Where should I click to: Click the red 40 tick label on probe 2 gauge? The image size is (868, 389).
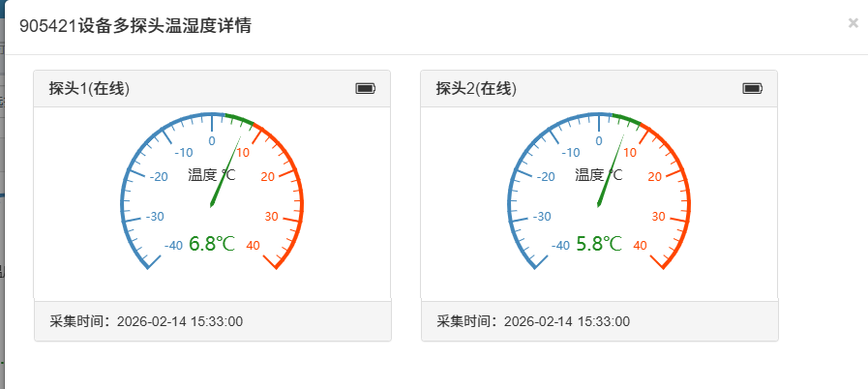[x=640, y=246]
